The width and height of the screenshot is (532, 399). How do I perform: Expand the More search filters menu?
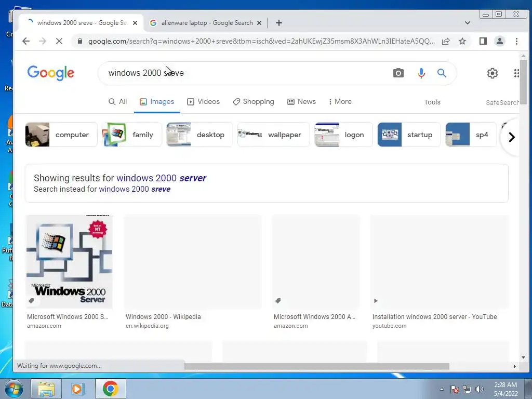(340, 101)
